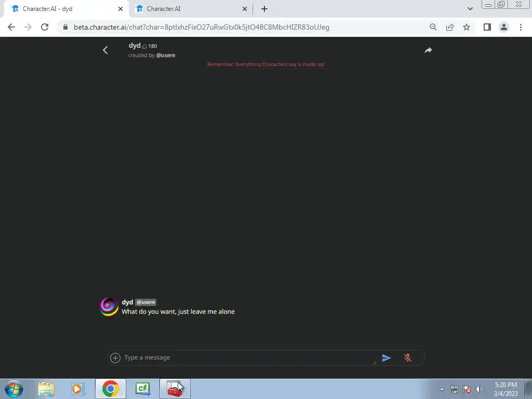The image size is (532, 399).
Task: Switch to the second Character.AI tab
Action: click(x=190, y=9)
